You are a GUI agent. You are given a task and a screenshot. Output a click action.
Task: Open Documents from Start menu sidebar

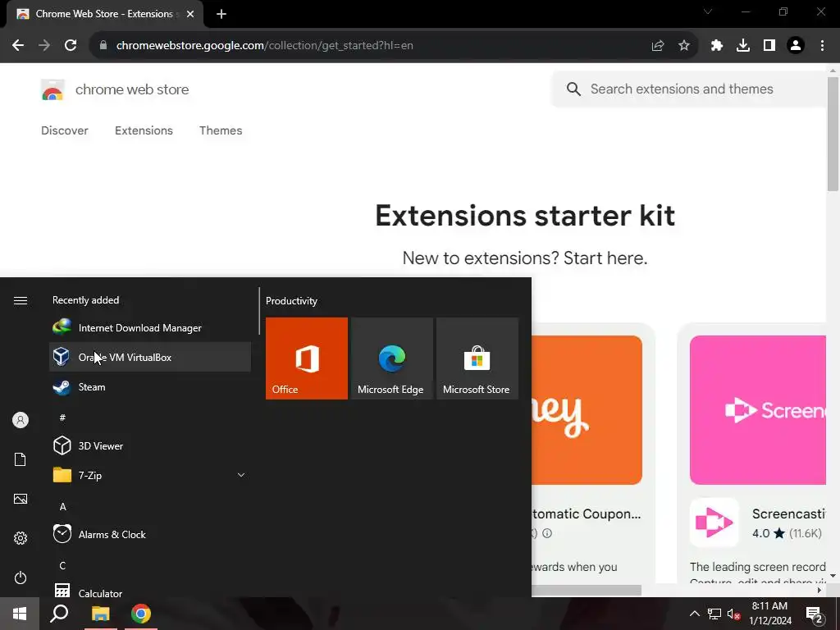[x=21, y=459]
